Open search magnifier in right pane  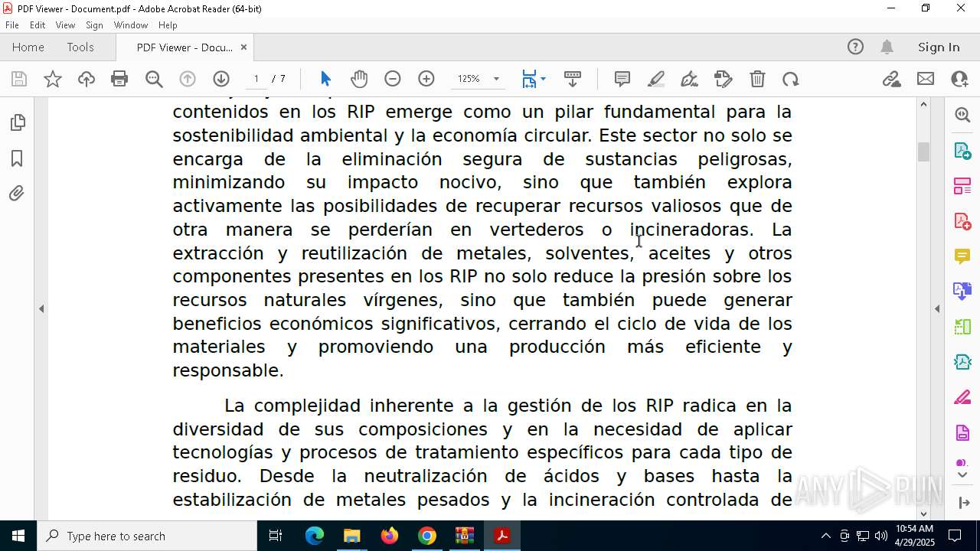click(962, 115)
